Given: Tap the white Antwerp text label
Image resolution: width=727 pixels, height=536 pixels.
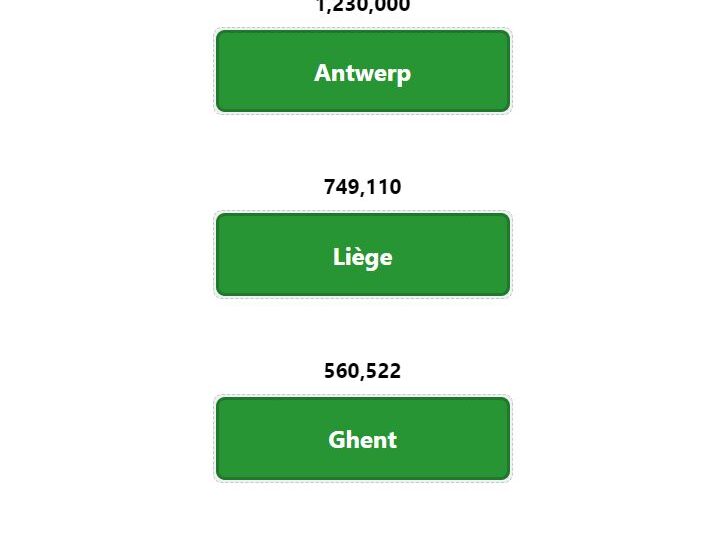Looking at the screenshot, I should pos(363,73).
